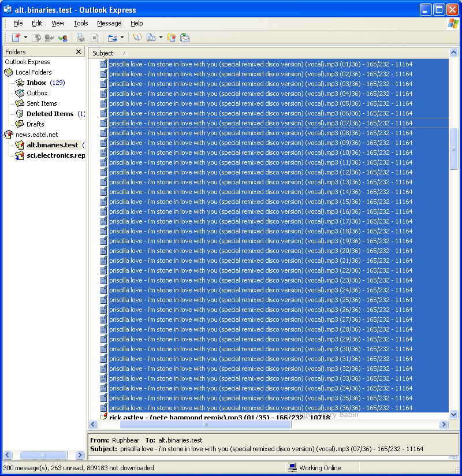Image resolution: width=462 pixels, height=476 pixels.
Task: Click the Sent Items folder icon
Action: (x=20, y=103)
